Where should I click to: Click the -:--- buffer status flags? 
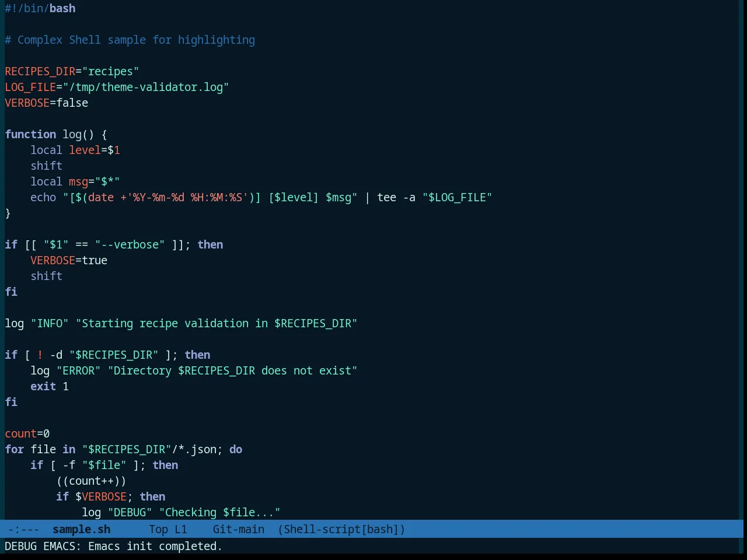[23, 529]
